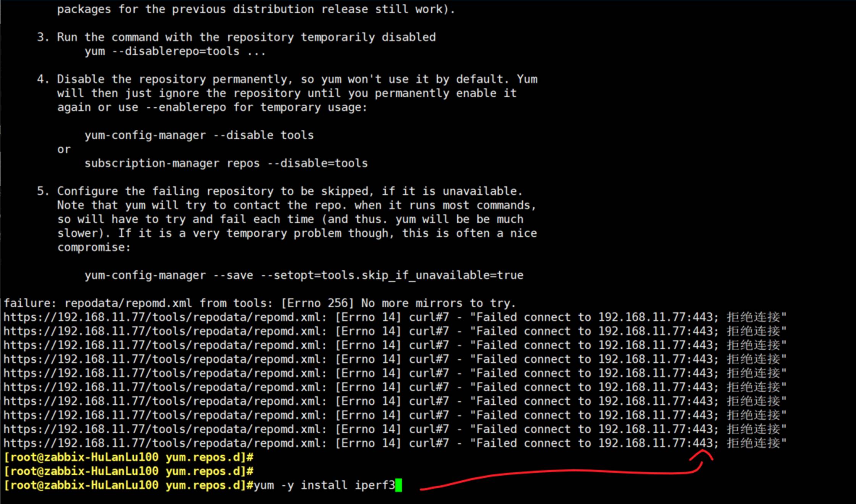Click '192.168.11.77:443' in the last error line
This screenshot has height=504, width=856.
(655, 443)
